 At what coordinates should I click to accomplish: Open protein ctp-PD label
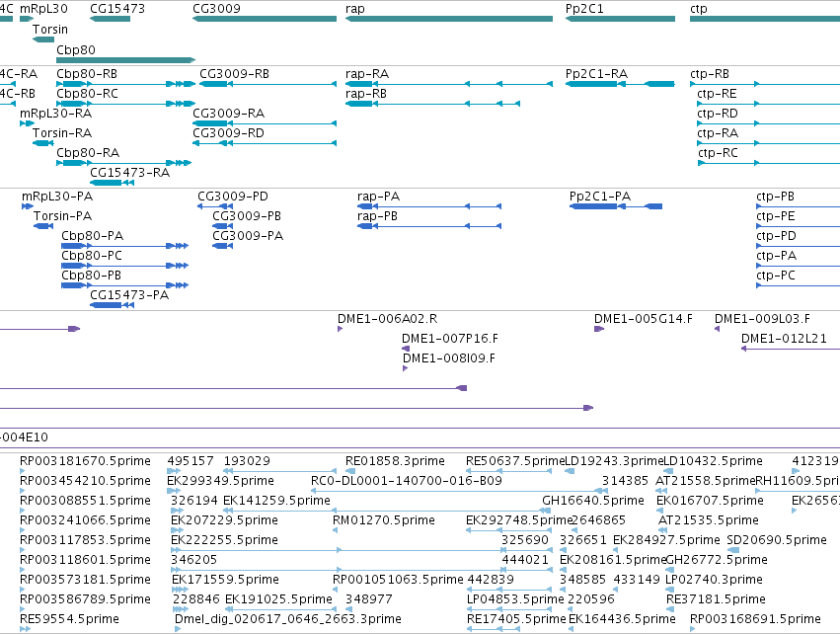pyautogui.click(x=776, y=236)
